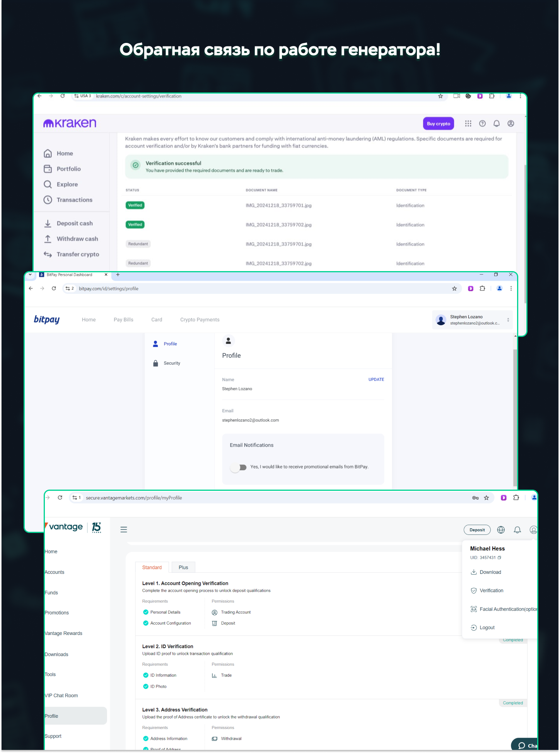This screenshot has height=753, width=560.
Task: Bookmark the Vantage page star icon
Action: click(x=487, y=498)
